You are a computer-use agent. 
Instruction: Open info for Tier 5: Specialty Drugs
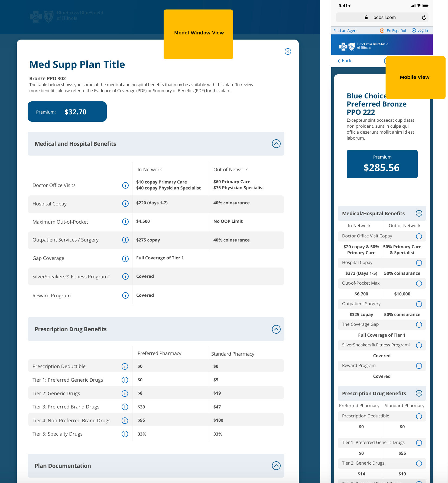point(125,434)
